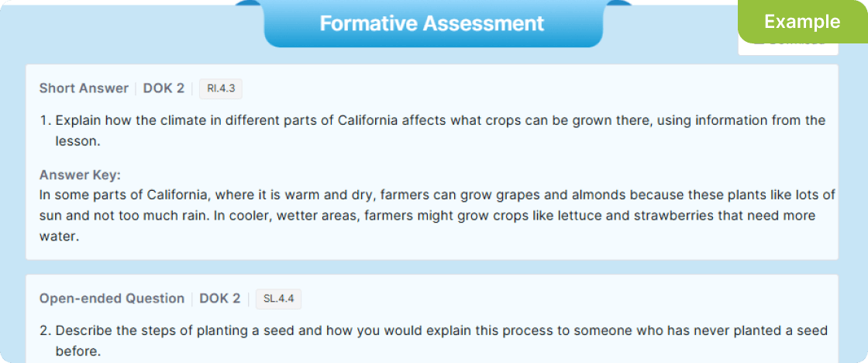
Task: Click the Short Answer question type label
Action: (x=84, y=88)
